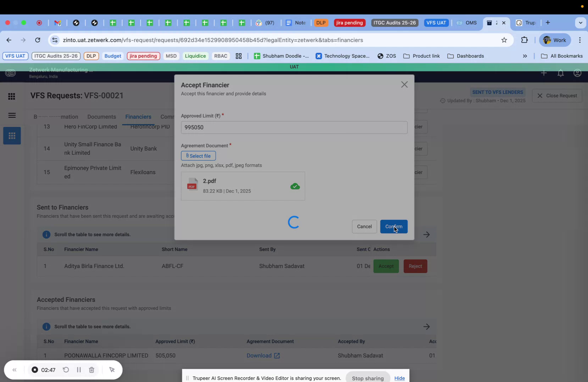
Task: Toggle the bookmark star in the address bar
Action: click(x=504, y=40)
